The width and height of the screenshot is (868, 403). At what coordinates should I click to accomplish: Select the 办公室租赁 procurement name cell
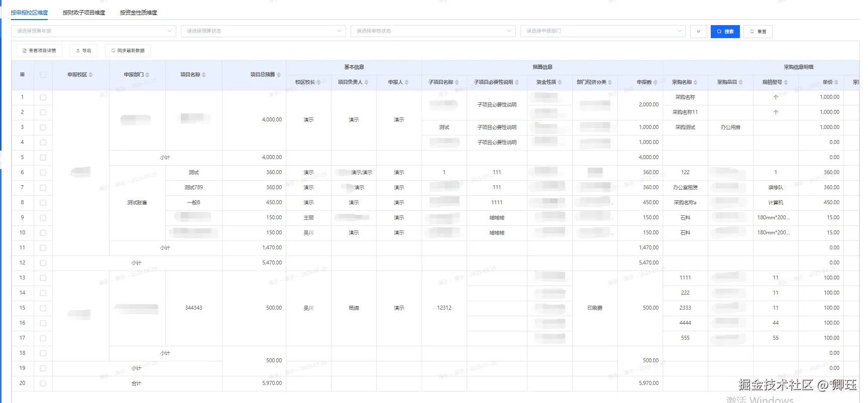pos(685,188)
